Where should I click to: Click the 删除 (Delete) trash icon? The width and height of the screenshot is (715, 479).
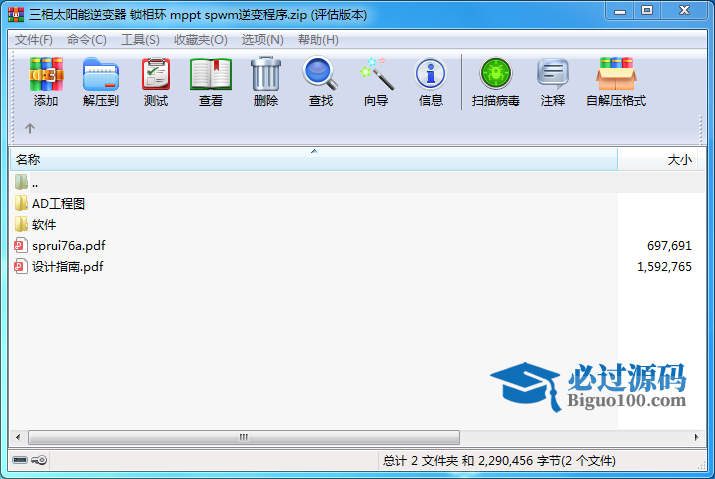click(x=266, y=74)
